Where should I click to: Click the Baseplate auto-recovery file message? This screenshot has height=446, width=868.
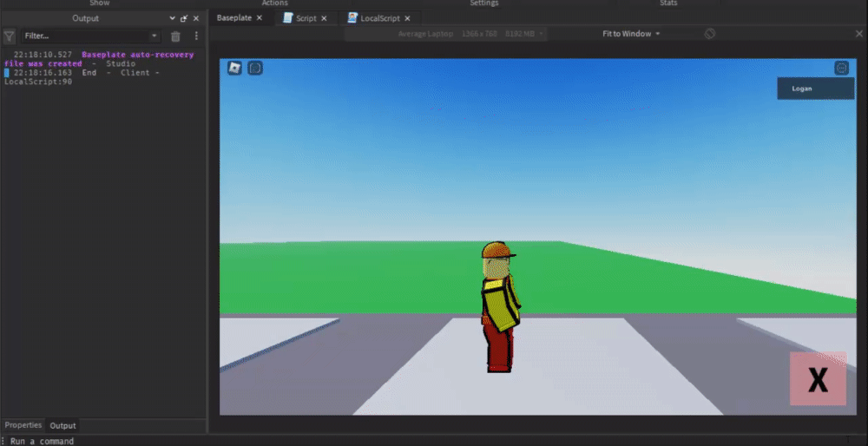pos(100,59)
